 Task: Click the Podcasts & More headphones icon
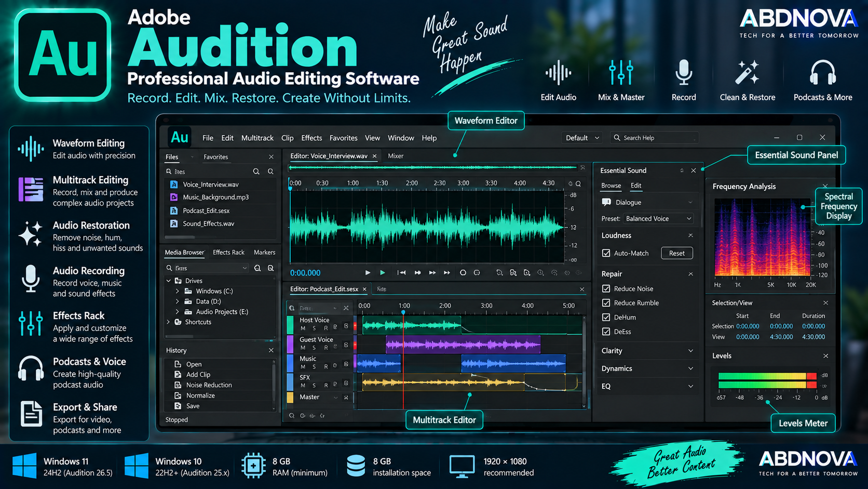[823, 73]
